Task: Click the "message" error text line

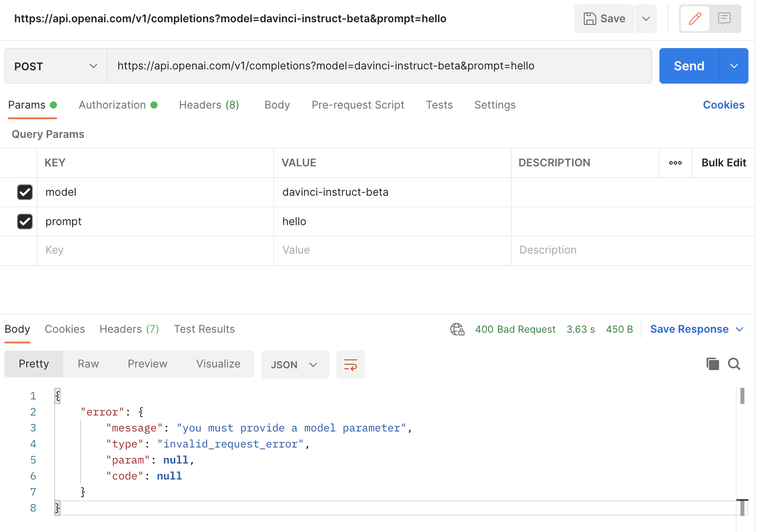Action: click(x=259, y=428)
